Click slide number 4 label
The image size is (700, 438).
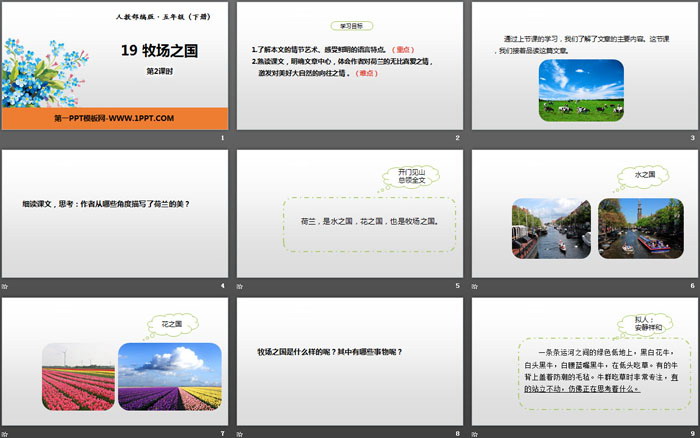point(223,286)
